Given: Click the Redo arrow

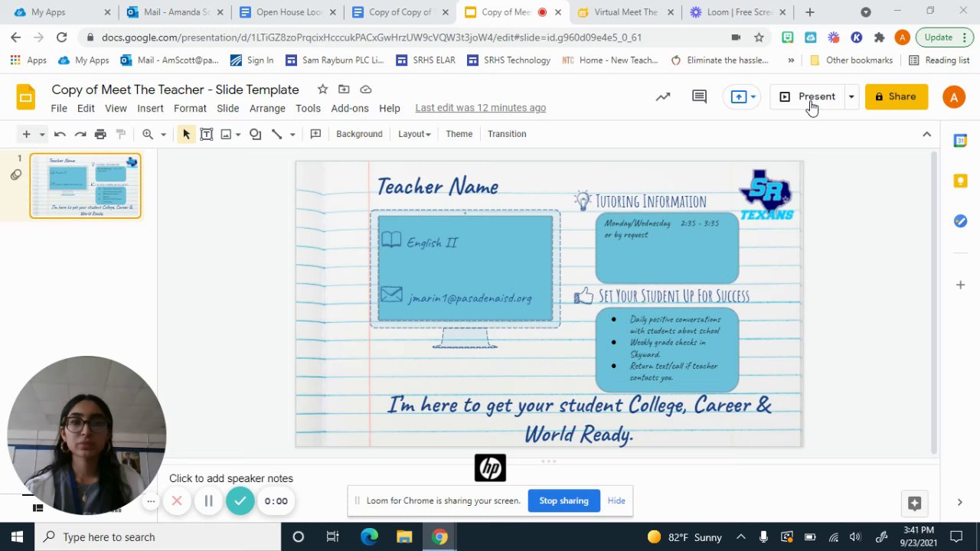Looking at the screenshot, I should pyautogui.click(x=80, y=134).
